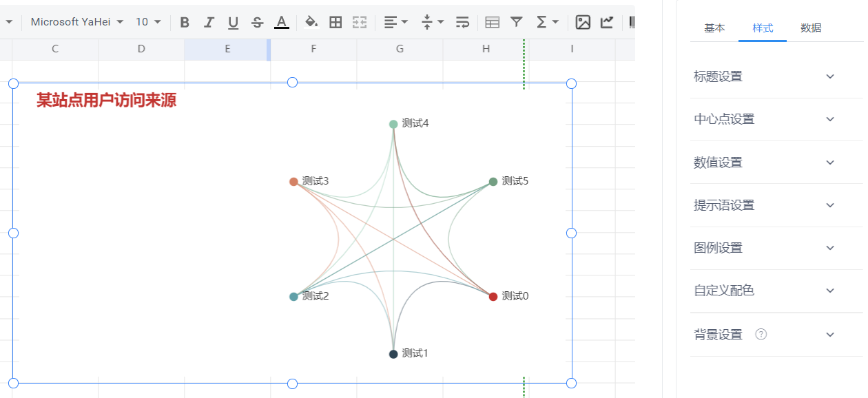The image size is (868, 398).
Task: Click the freeze rows table icon
Action: [x=492, y=22]
